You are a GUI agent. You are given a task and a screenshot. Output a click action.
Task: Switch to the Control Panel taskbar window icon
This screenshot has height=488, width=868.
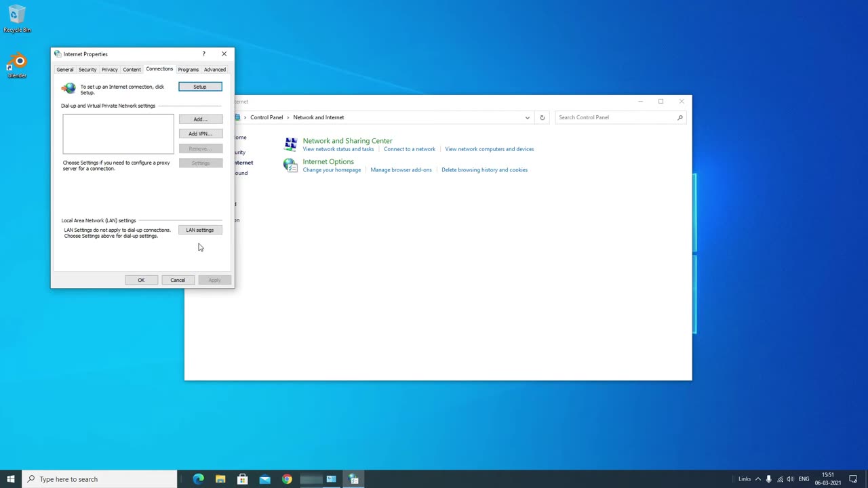click(332, 479)
